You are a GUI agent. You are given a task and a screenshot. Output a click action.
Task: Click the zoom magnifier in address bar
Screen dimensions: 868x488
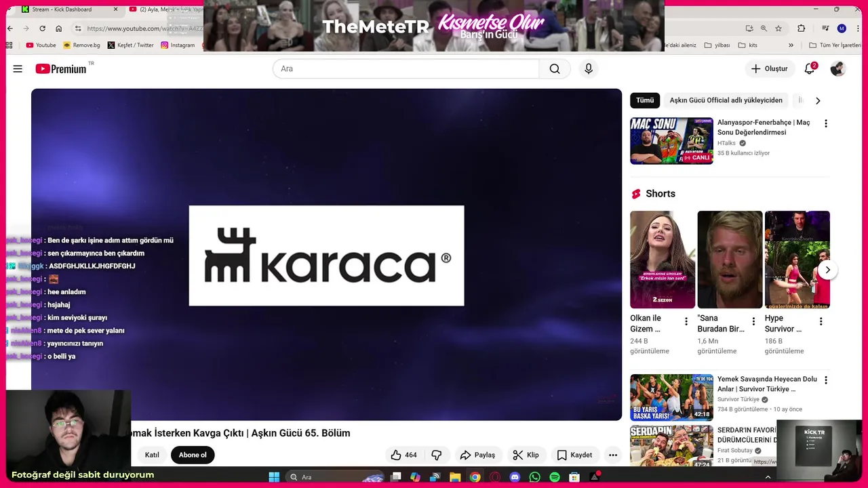(x=764, y=28)
